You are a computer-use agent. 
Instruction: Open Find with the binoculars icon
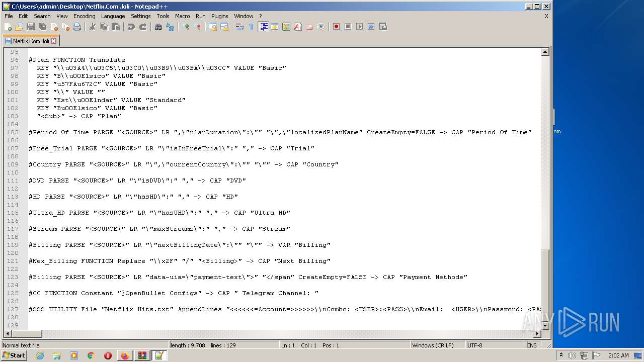pos(158,27)
